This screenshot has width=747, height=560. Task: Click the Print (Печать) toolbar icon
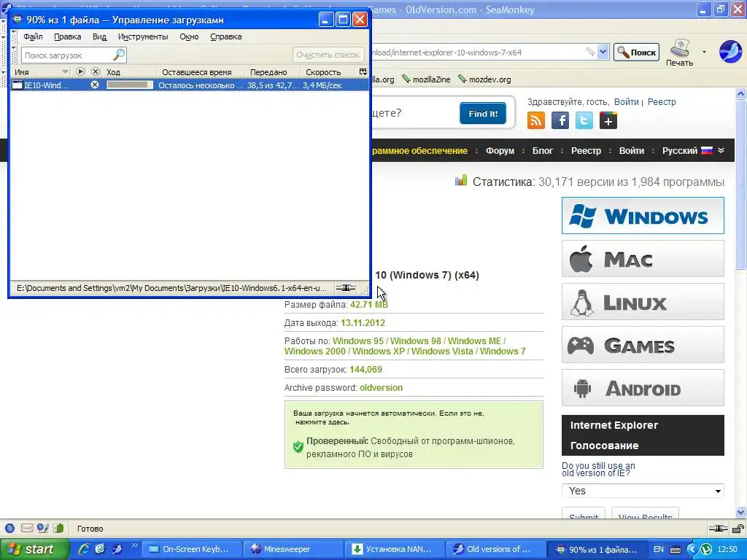pyautogui.click(x=680, y=52)
